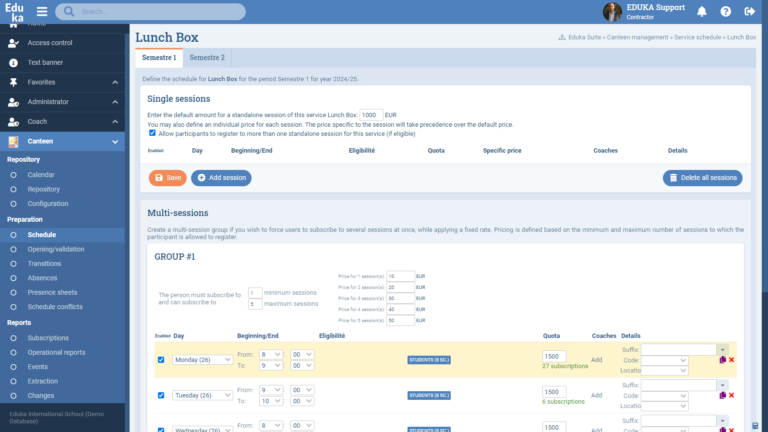Click the logout icon in header
The height and width of the screenshot is (432, 768).
pyautogui.click(x=749, y=12)
